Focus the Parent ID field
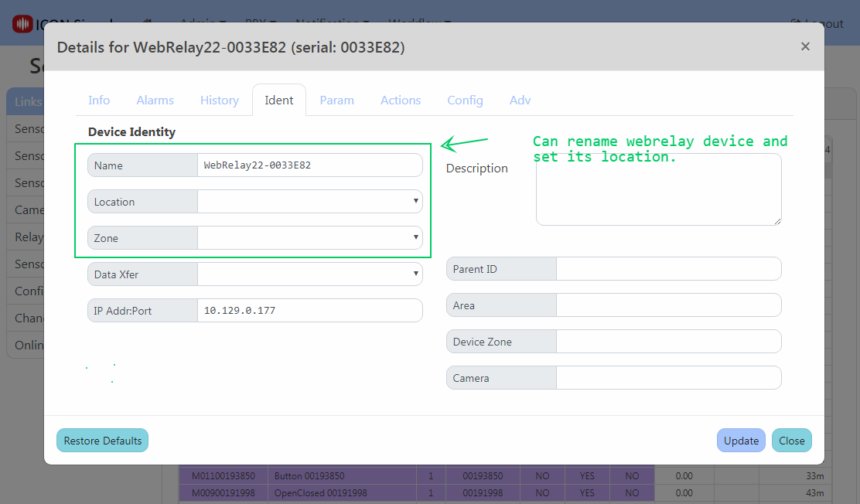Viewport: 860px width, 504px height. [x=668, y=269]
